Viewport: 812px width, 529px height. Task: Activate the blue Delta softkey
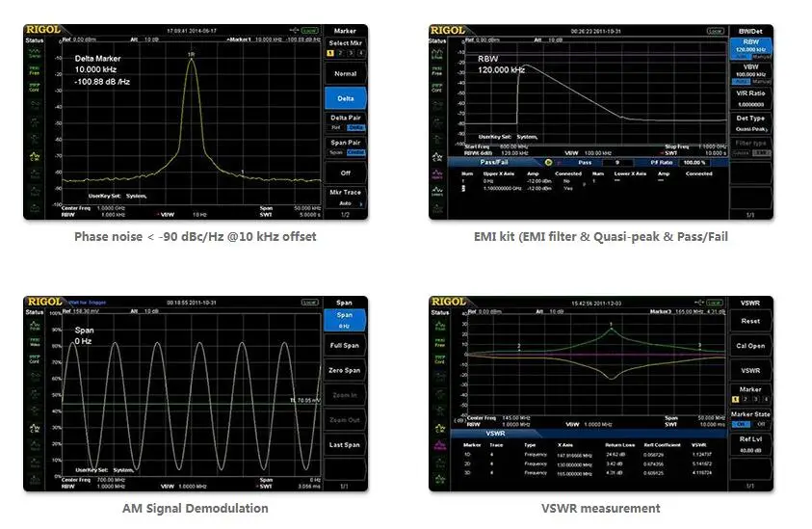click(346, 98)
